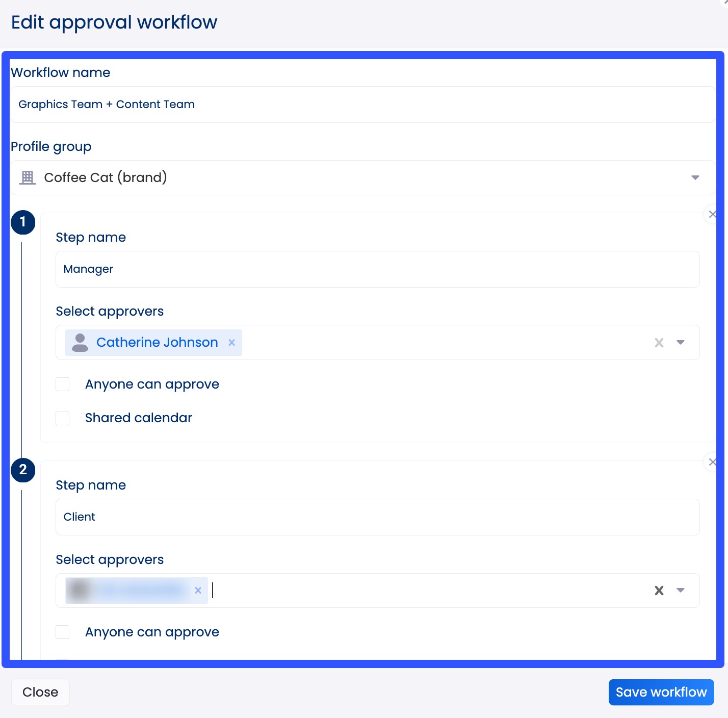Click the step number badge 2
The image size is (728, 718).
pyautogui.click(x=22, y=470)
